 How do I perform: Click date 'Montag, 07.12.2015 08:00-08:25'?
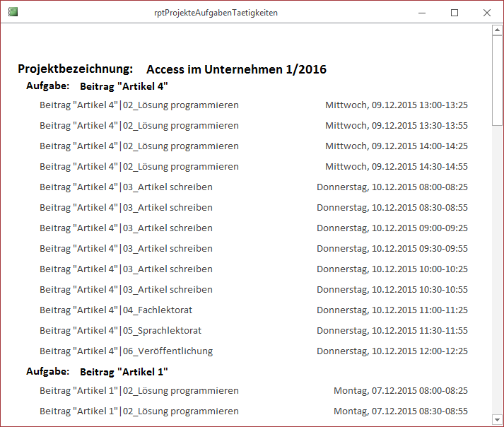[401, 391]
